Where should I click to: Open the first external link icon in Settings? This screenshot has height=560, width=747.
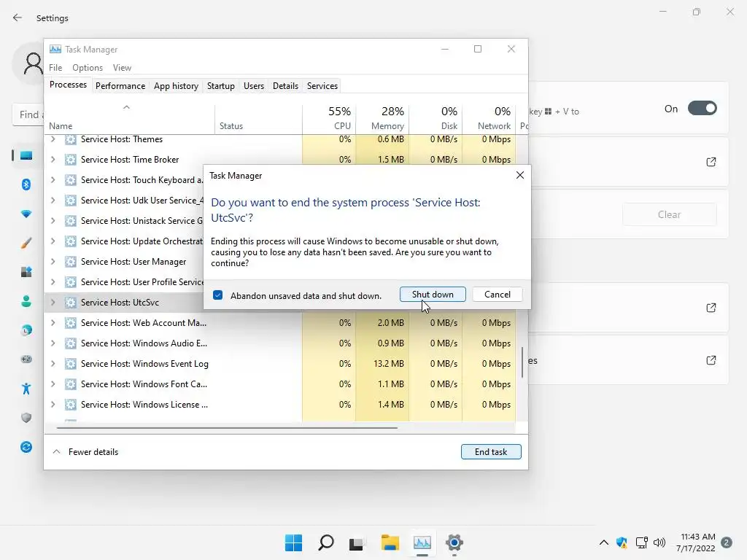tap(711, 162)
